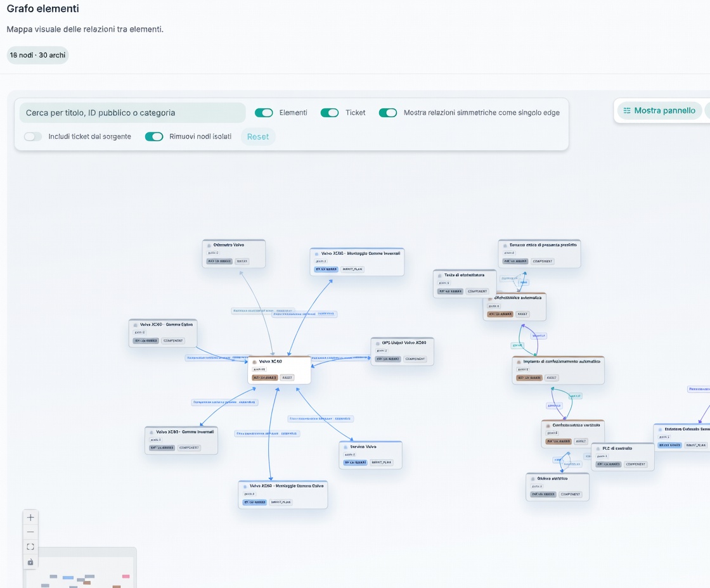The width and height of the screenshot is (710, 588).
Task: Disable Rimuovi nodi isolati switch
Action: pyautogui.click(x=154, y=137)
